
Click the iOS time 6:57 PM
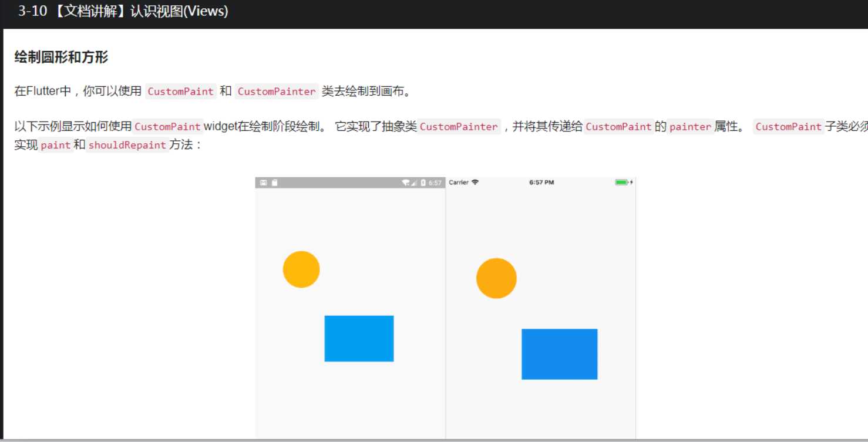pyautogui.click(x=541, y=182)
